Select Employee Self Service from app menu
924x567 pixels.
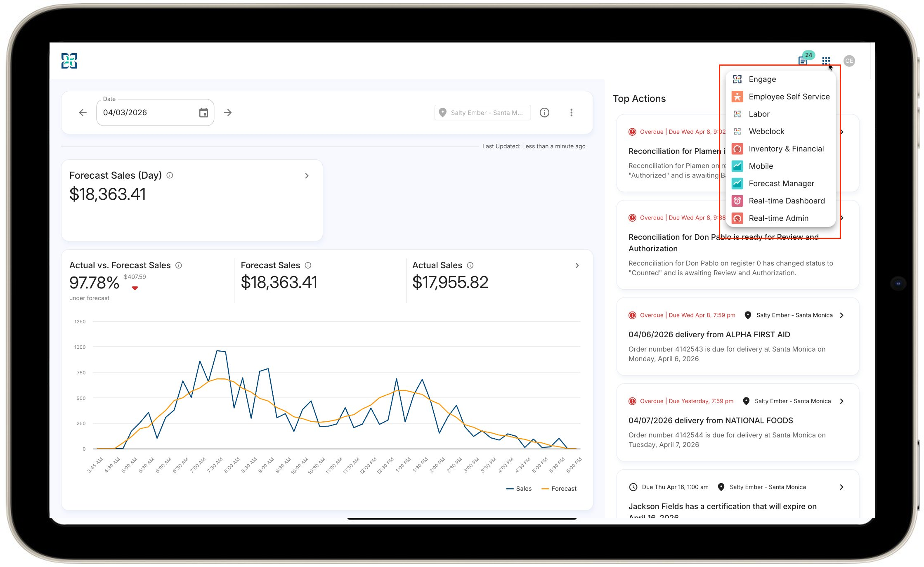click(x=789, y=97)
